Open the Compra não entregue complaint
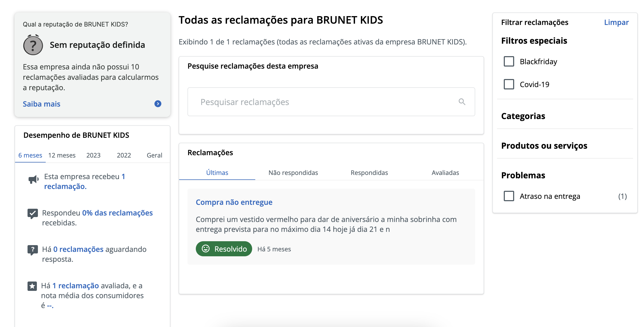 click(234, 202)
